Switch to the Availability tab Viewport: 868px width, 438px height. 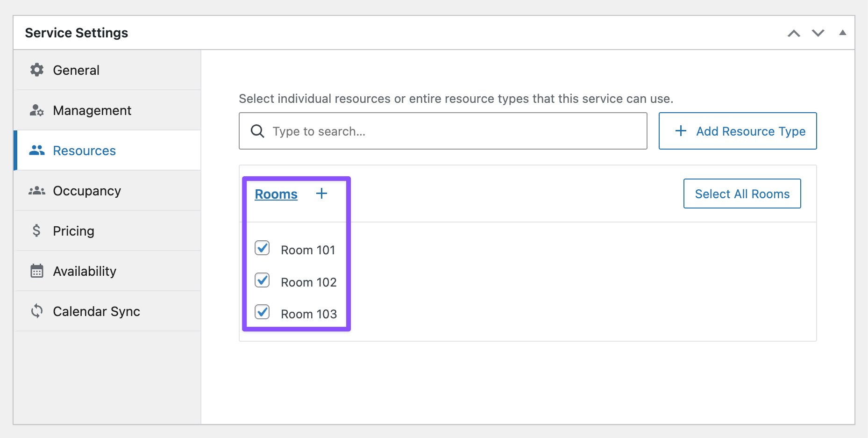coord(85,271)
